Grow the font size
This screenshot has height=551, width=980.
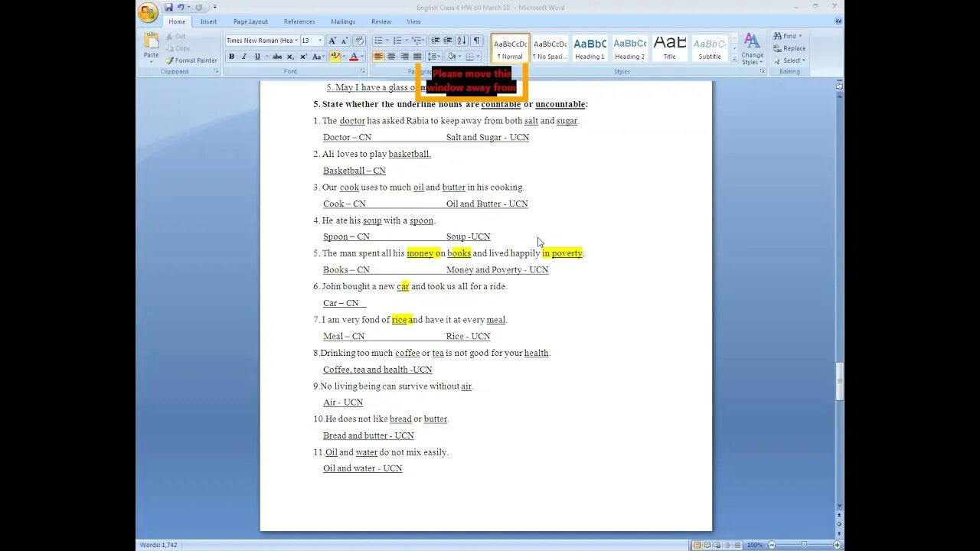tap(332, 41)
